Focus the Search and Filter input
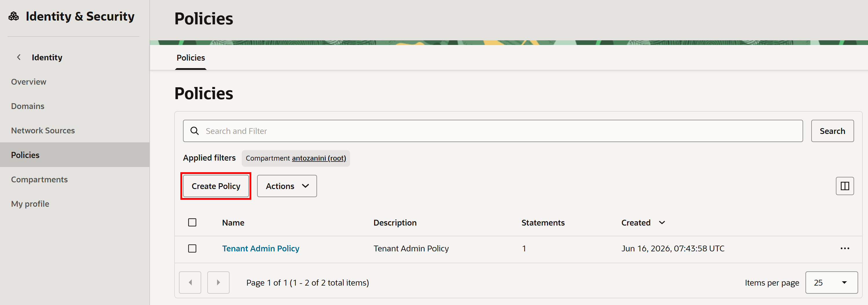This screenshot has width=868, height=305. coord(493,131)
